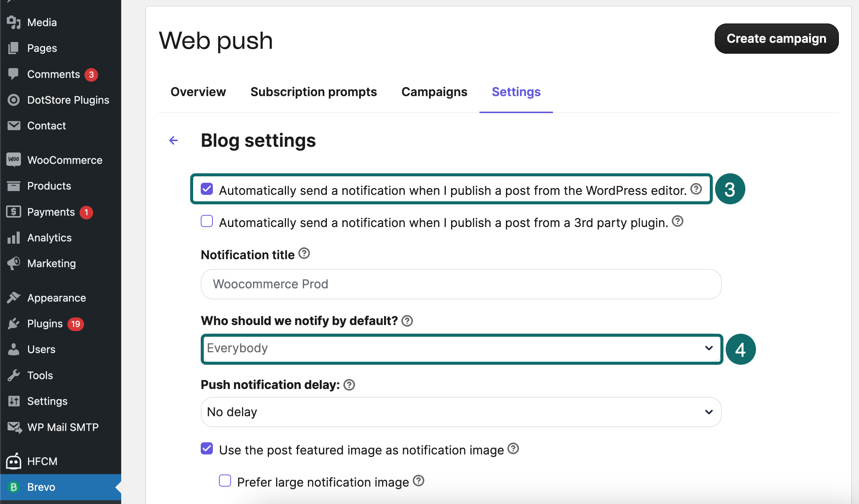Open the Campaigns tab
The image size is (859, 504).
[x=434, y=92]
